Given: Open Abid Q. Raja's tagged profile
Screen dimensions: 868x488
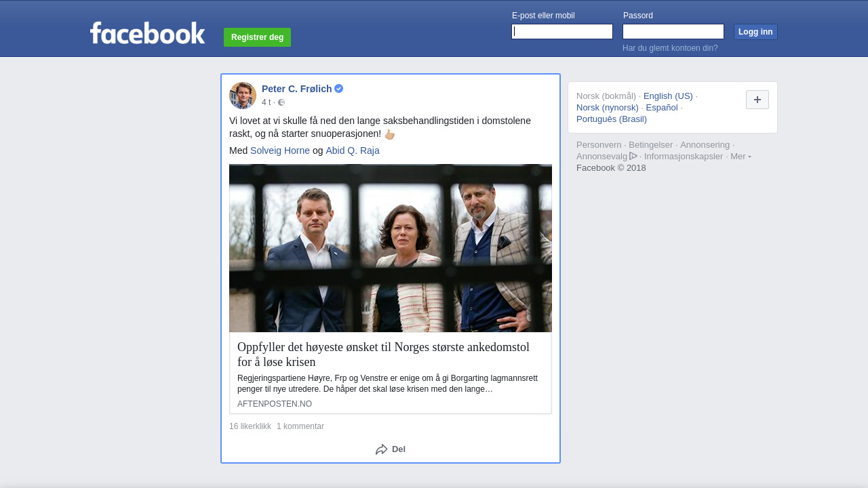Looking at the screenshot, I should (353, 150).
